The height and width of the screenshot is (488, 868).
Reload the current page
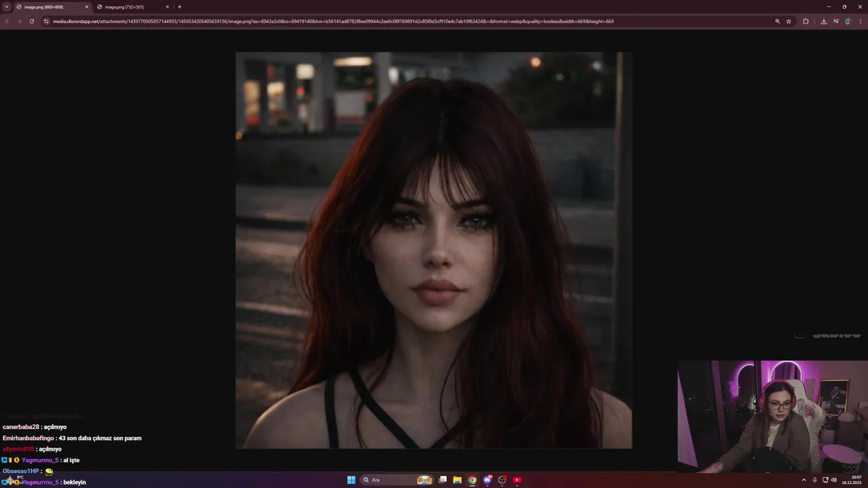[x=31, y=21]
